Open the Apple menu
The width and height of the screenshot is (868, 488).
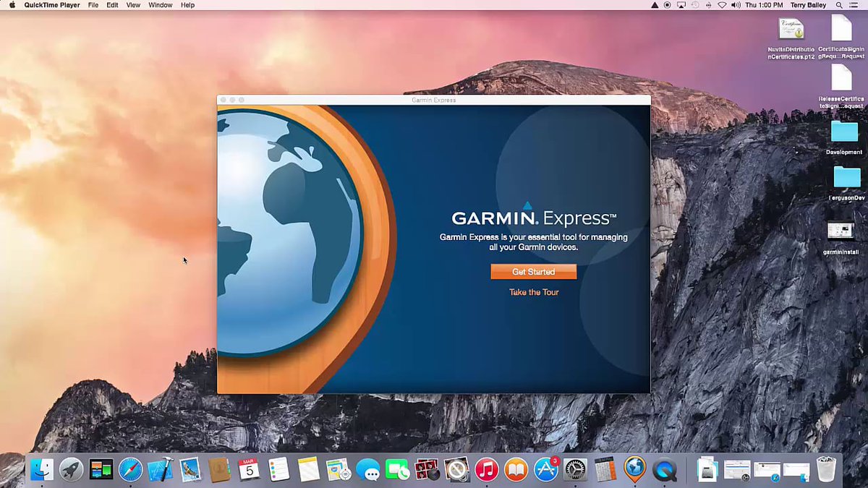point(11,5)
